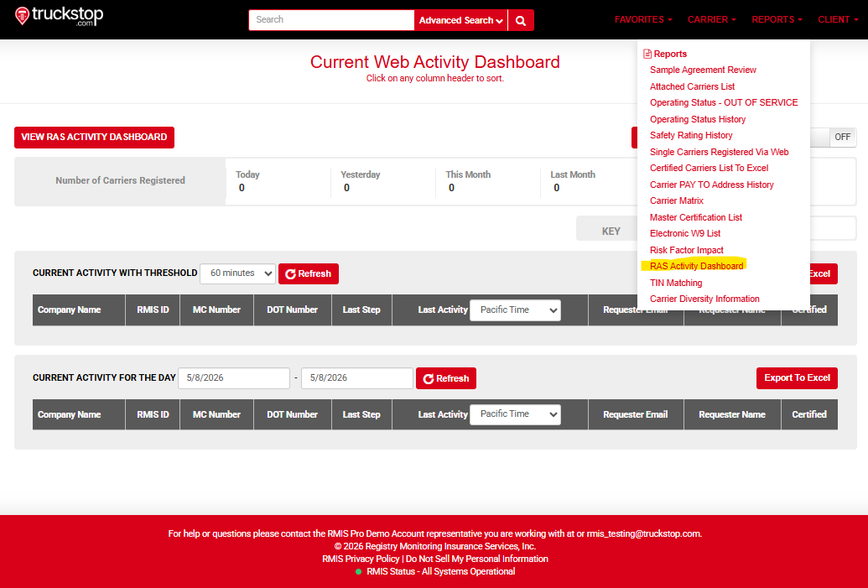Open the CLIENT menu
The image size is (868, 588).
[x=838, y=19]
